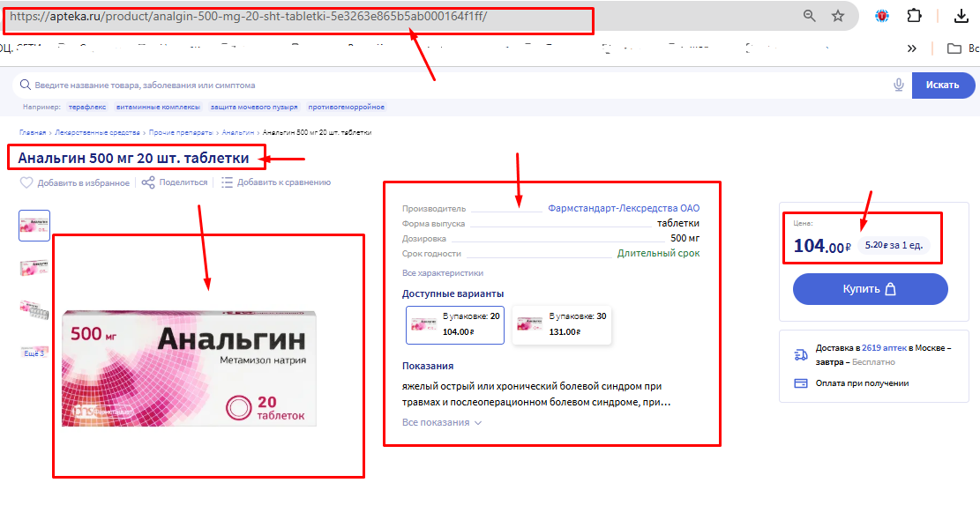Click Добавить к сравнению list icon
This screenshot has width=980, height=520.
click(x=227, y=182)
